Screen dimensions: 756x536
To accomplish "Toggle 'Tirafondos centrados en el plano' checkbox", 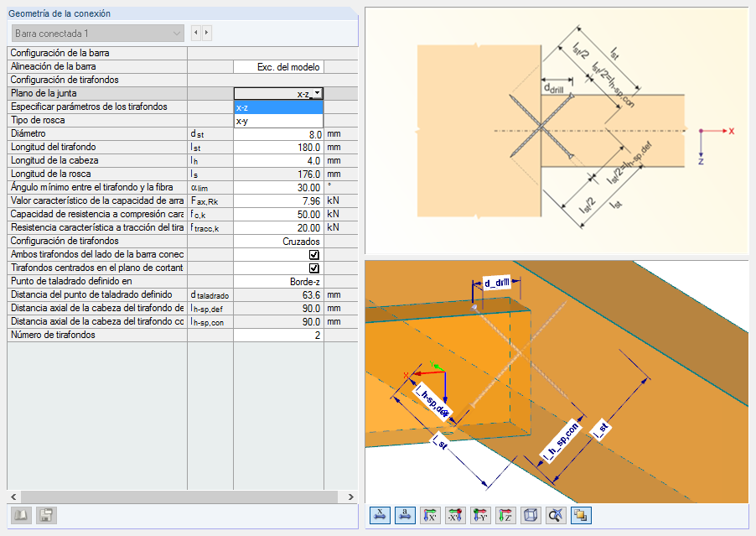I will 313,268.
